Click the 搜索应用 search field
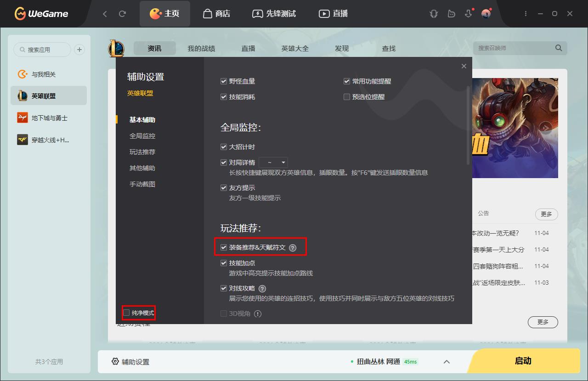The image size is (588, 381). point(42,50)
